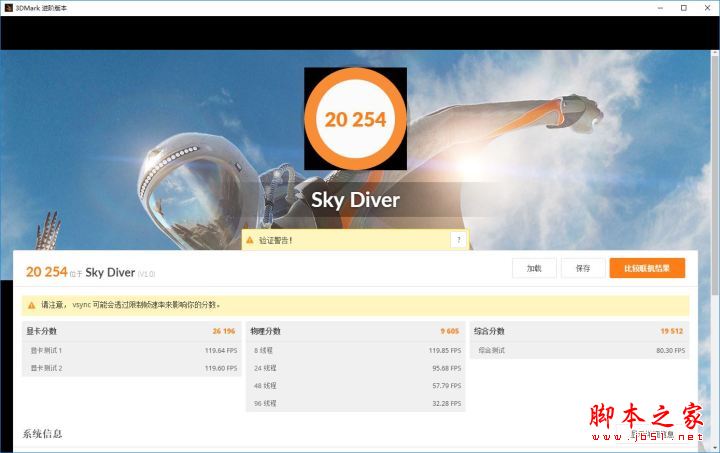Select the 综合测试 row label
This screenshot has width=720, height=453.
click(x=492, y=350)
